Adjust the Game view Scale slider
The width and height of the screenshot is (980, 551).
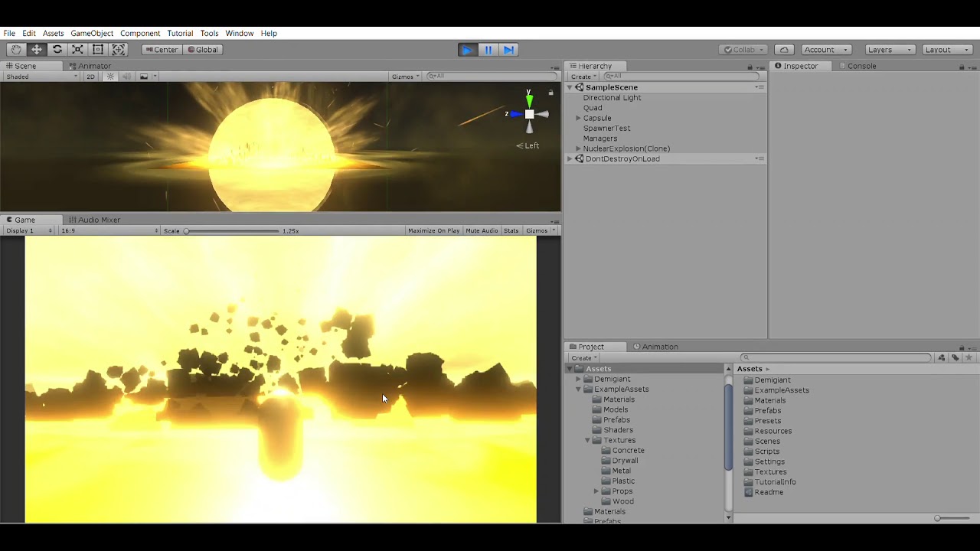point(232,230)
